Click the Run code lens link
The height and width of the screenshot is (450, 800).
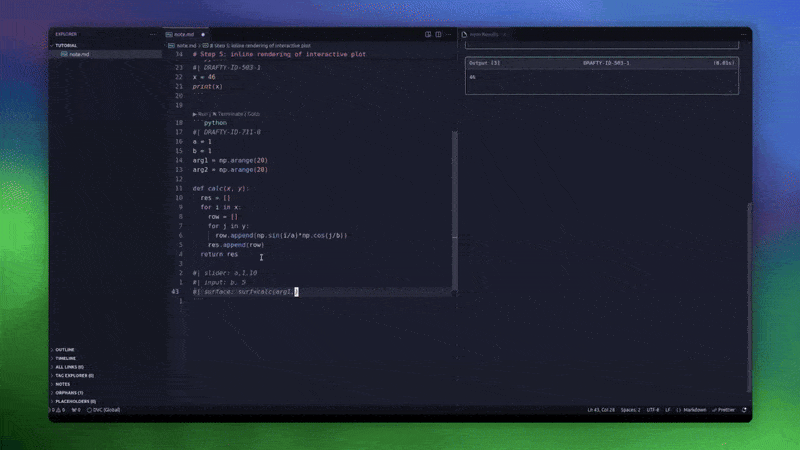202,114
